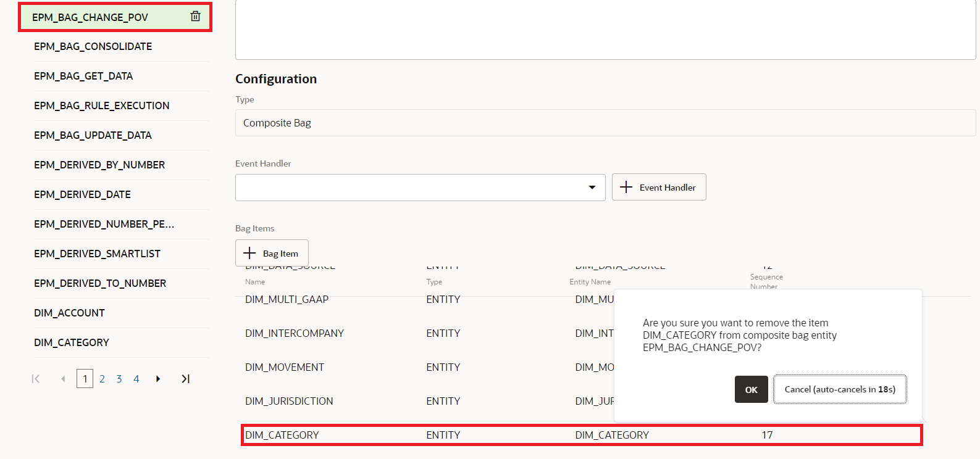Jump to last page of entities
The image size is (980, 459).
pyautogui.click(x=185, y=379)
